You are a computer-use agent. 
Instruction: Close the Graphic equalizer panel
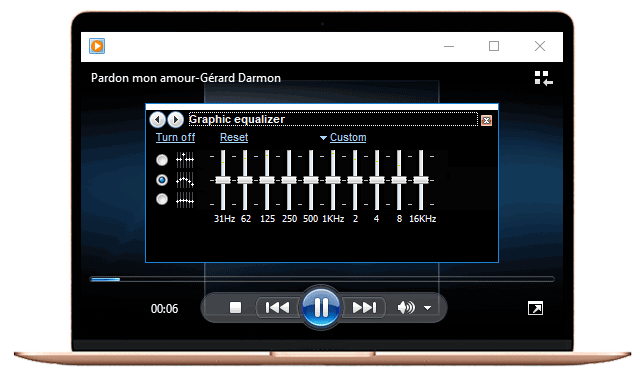coord(486,120)
